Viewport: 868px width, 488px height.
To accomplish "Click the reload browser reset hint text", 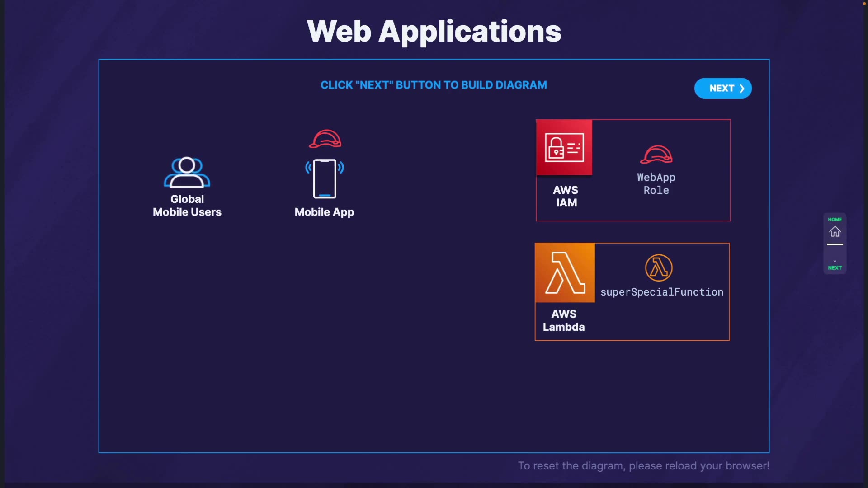I will point(643,466).
